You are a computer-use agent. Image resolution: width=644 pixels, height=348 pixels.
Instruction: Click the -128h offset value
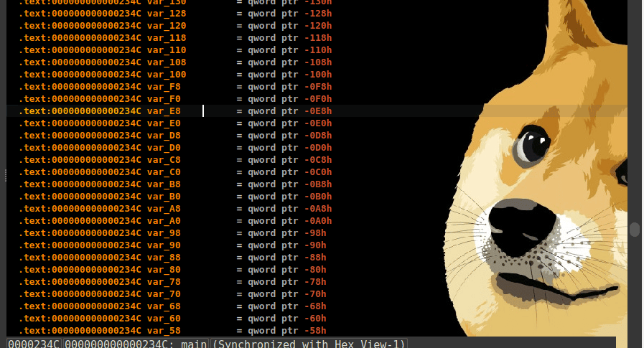coord(318,14)
